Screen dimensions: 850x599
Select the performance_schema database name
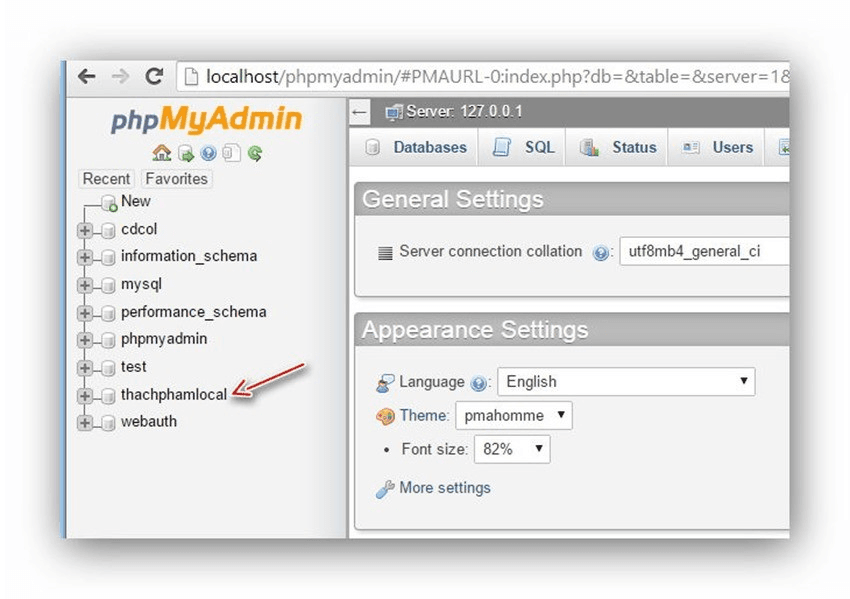pyautogui.click(x=194, y=312)
